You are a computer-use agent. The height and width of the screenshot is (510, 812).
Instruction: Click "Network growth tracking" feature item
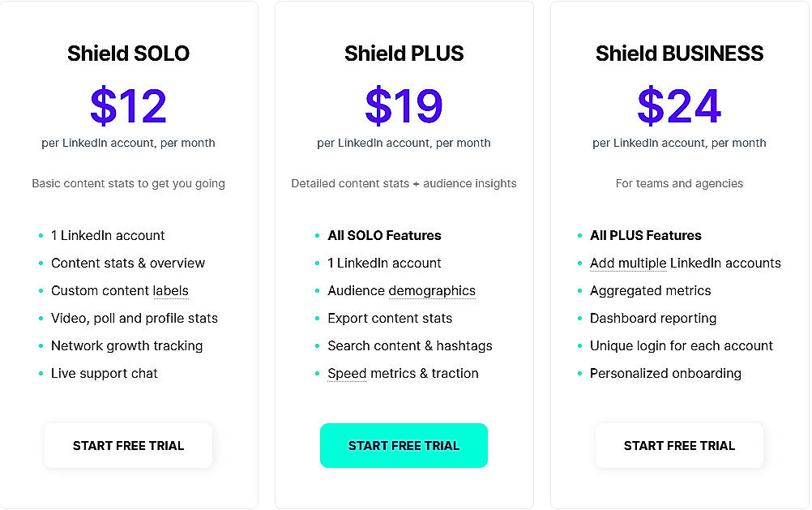coord(126,345)
